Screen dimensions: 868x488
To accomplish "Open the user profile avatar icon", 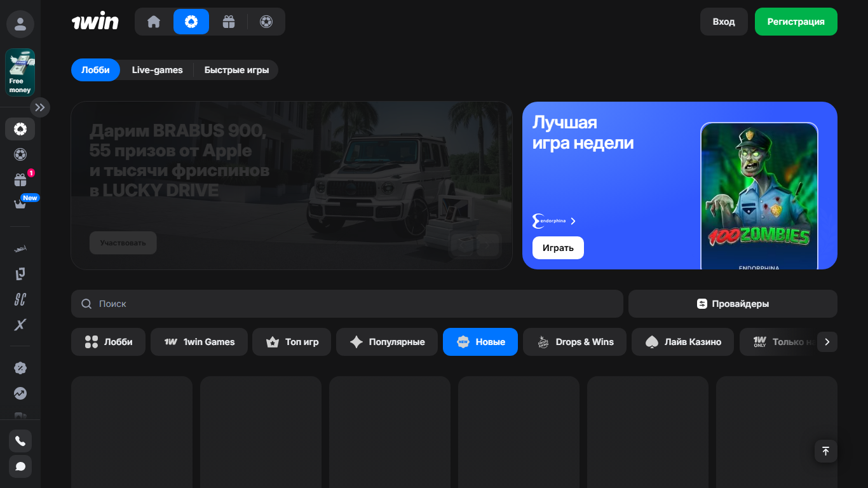I will point(20,24).
